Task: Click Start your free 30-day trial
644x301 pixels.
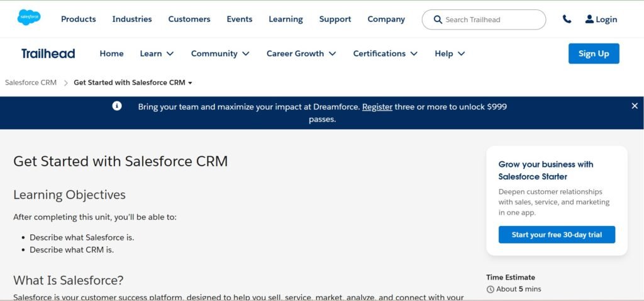Action: (557, 235)
